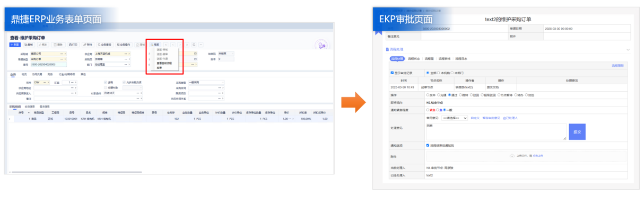Open the 币种 CNY lookup arrow
This screenshot has width=644, height=204.
click(x=48, y=82)
